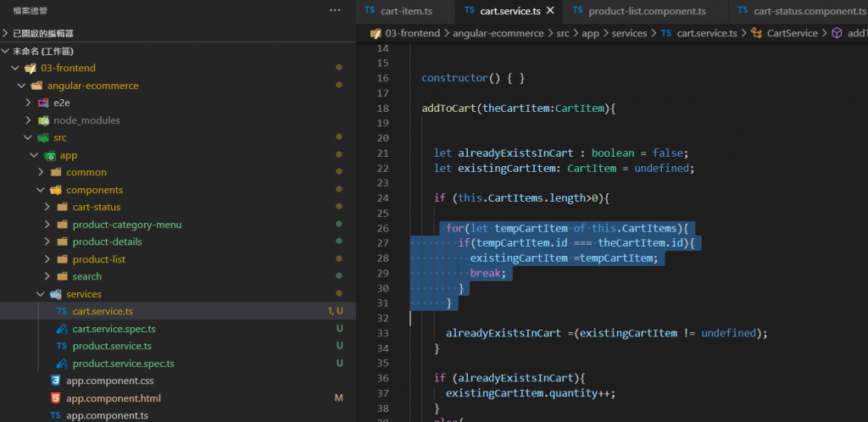The image size is (868, 422).
Task: Click test icon of cart.service.spec.ts
Action: click(62, 329)
